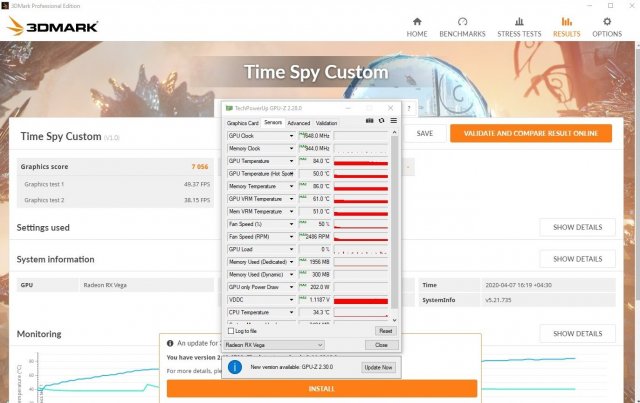The height and width of the screenshot is (403, 640).
Task: Enable the Log to file checkbox
Action: point(233,330)
